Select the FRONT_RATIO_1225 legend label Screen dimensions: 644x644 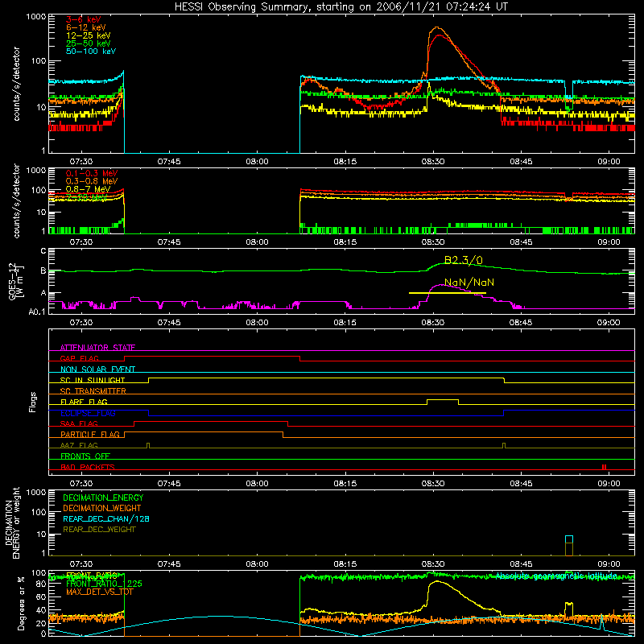pos(105,584)
